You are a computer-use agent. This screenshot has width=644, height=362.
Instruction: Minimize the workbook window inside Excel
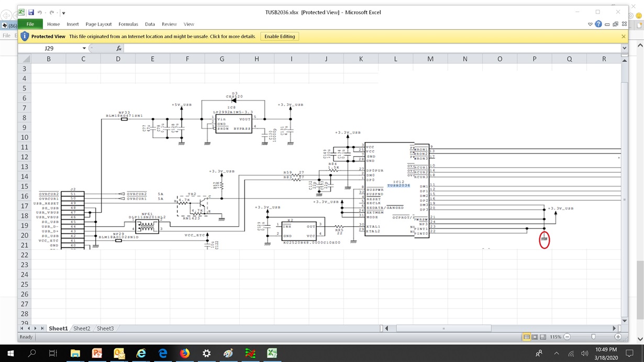click(x=607, y=24)
